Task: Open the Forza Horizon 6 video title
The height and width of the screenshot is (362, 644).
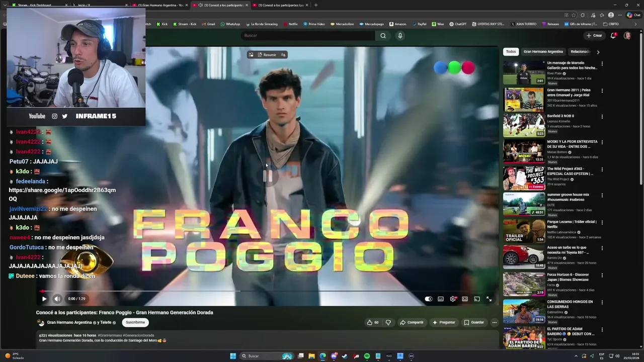Action: point(568,277)
